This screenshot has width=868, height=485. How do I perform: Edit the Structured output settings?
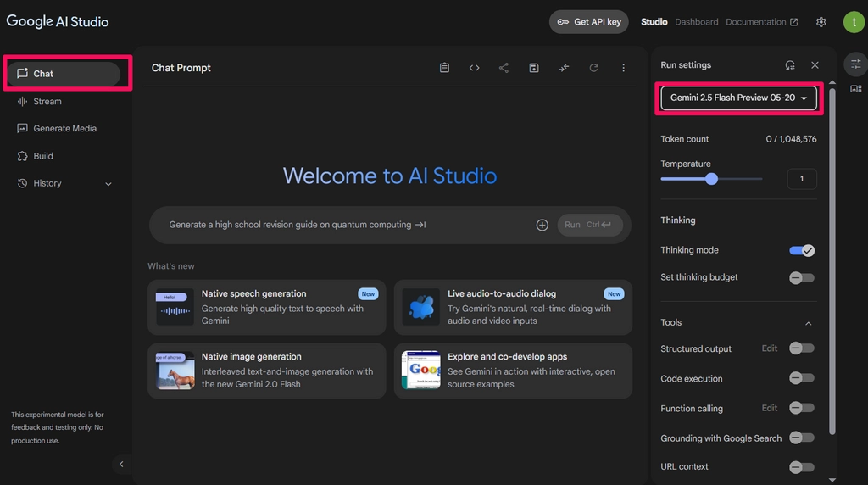click(770, 348)
